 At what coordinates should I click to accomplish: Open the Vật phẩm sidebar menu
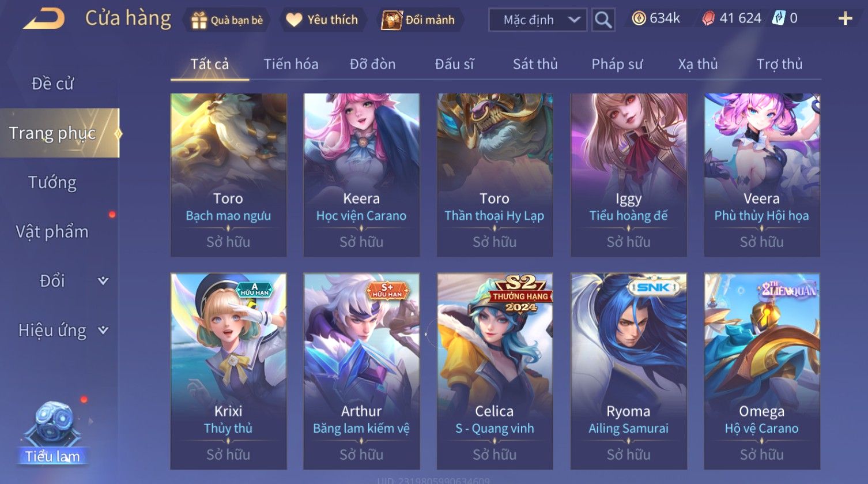[x=52, y=232]
